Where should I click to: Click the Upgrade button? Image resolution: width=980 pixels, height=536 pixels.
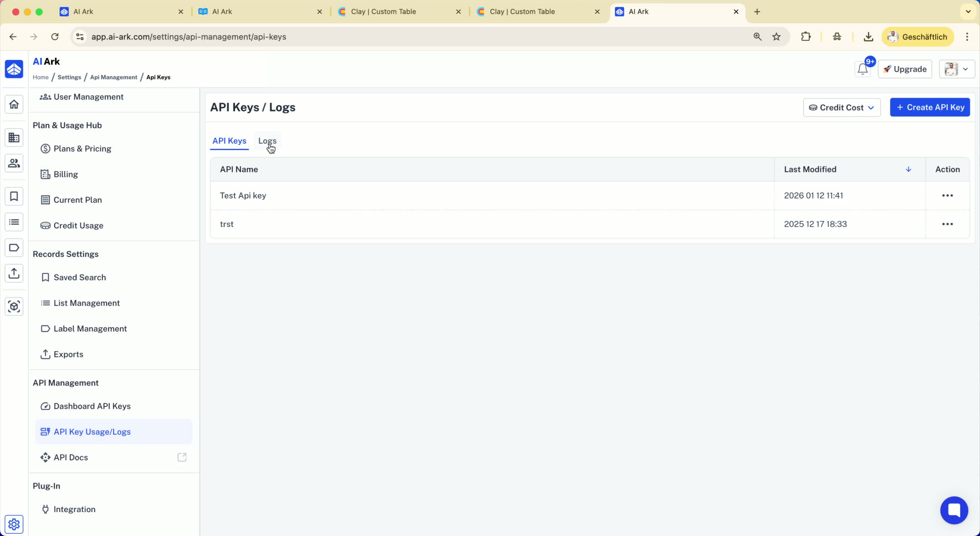coord(904,69)
